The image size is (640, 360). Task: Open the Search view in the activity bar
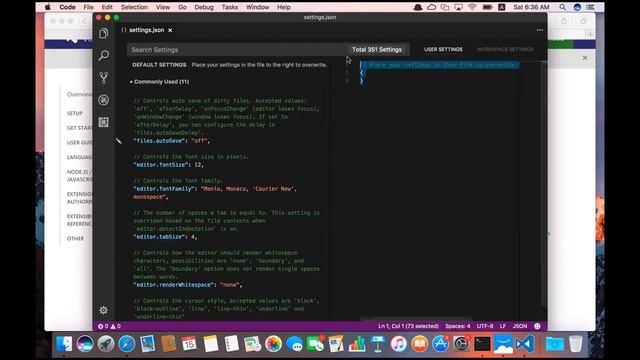pos(104,55)
